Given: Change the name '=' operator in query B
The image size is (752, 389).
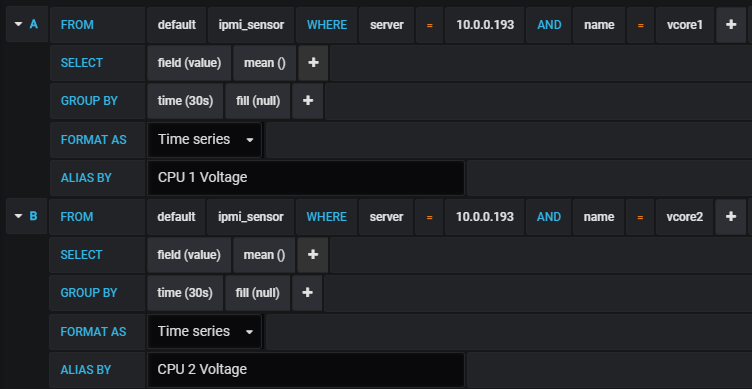Looking at the screenshot, I should click(640, 217).
